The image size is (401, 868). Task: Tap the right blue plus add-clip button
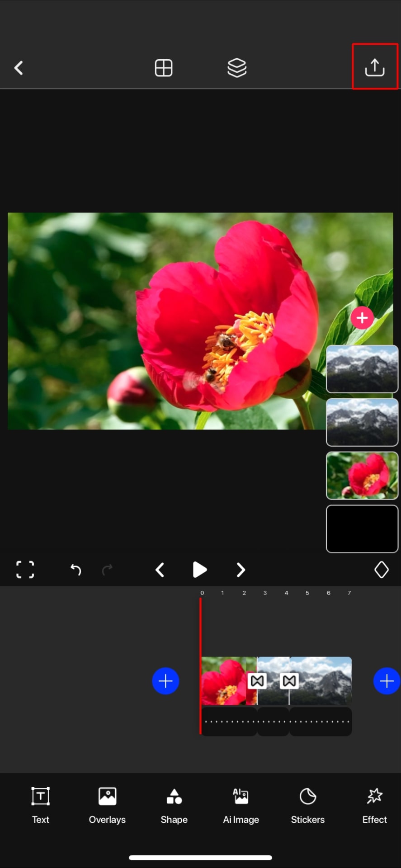coord(387,681)
